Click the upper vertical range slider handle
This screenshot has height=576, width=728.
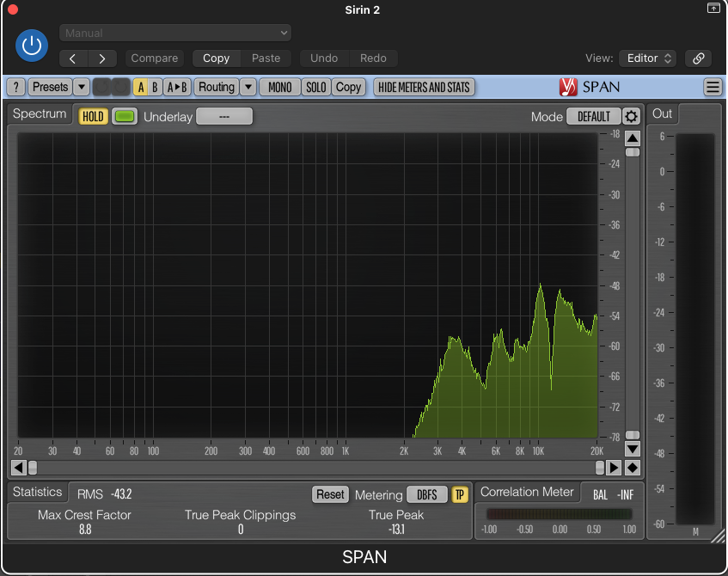(633, 152)
